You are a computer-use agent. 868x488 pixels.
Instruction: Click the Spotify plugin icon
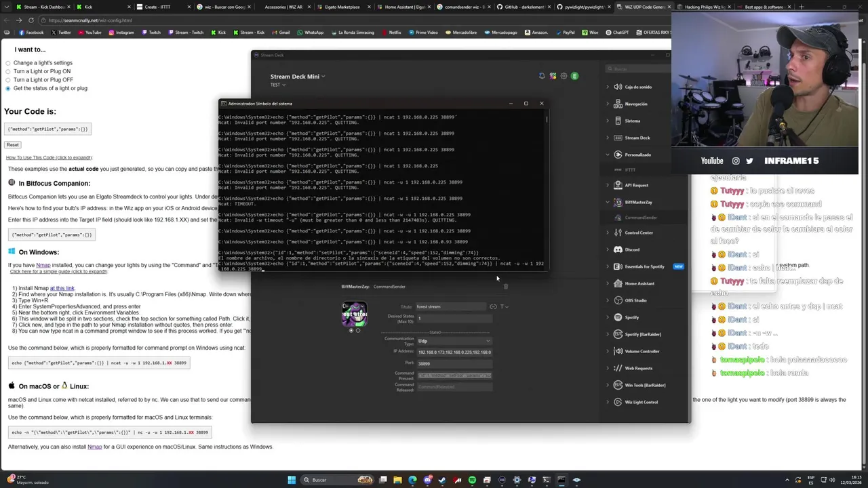(x=618, y=317)
